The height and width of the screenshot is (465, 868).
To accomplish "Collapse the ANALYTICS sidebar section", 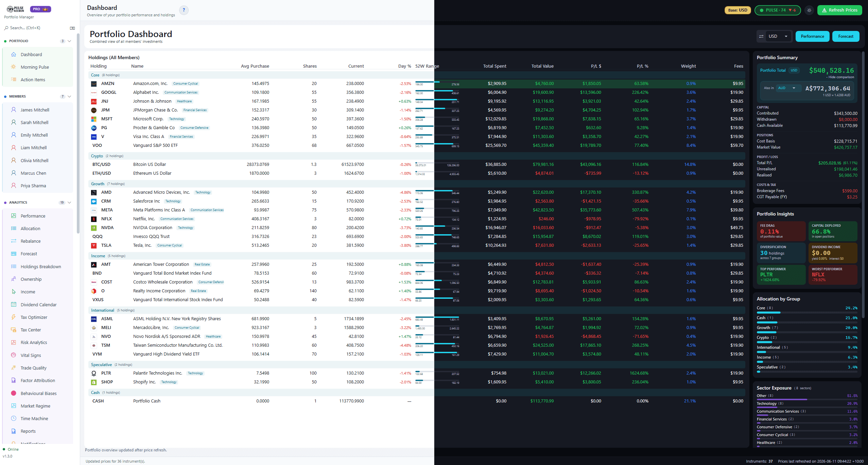I will pos(69,203).
